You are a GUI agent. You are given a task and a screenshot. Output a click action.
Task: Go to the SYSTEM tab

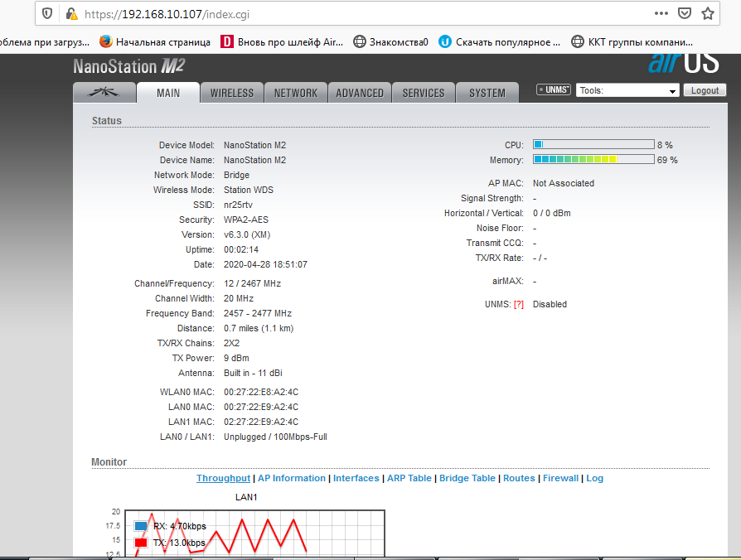(487, 93)
